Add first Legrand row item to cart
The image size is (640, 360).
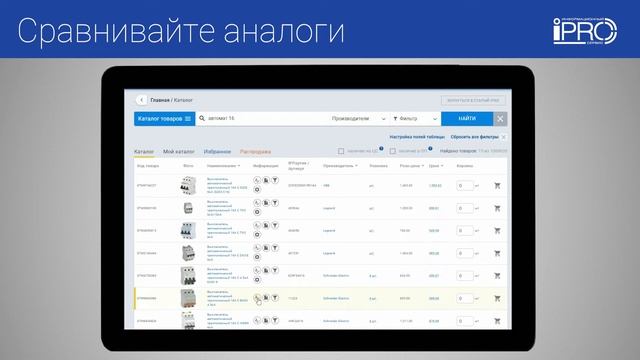pyautogui.click(x=497, y=208)
